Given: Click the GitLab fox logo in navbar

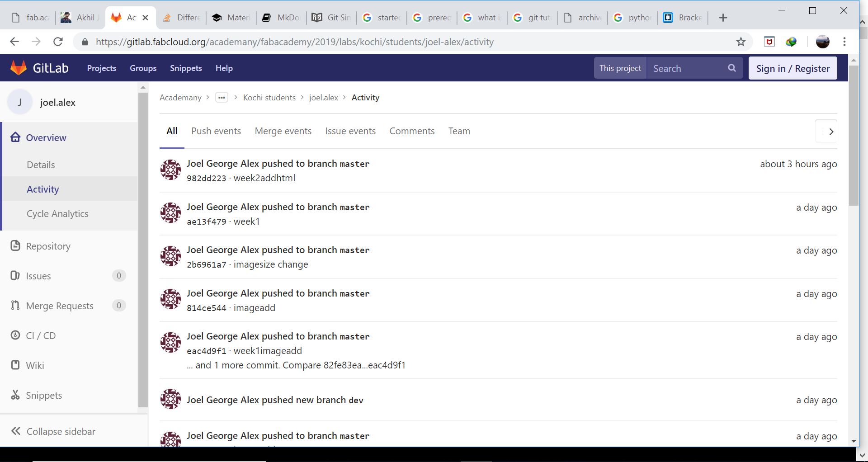Looking at the screenshot, I should click(19, 68).
